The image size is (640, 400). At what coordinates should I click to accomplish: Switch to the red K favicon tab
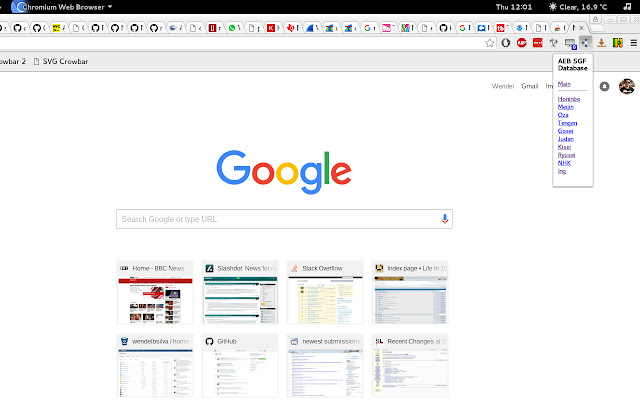pos(273,28)
